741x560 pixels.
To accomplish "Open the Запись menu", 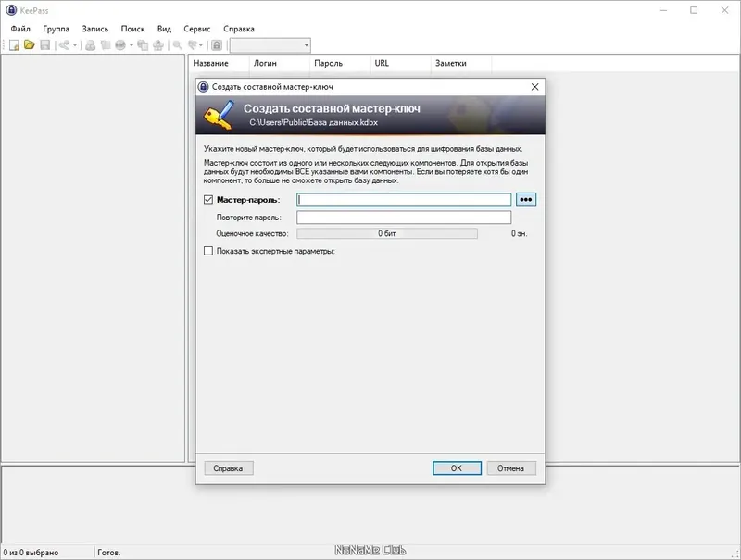I will [x=95, y=29].
